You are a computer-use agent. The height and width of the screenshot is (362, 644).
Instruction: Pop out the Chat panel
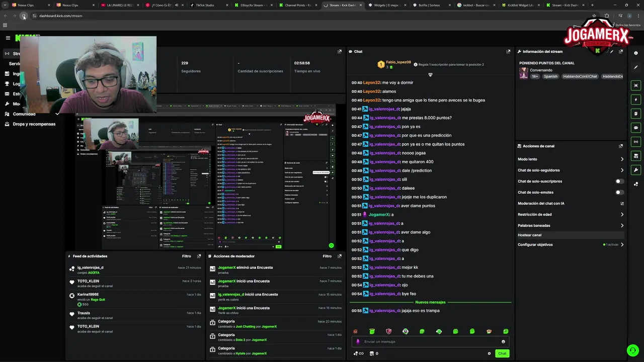[508, 51]
